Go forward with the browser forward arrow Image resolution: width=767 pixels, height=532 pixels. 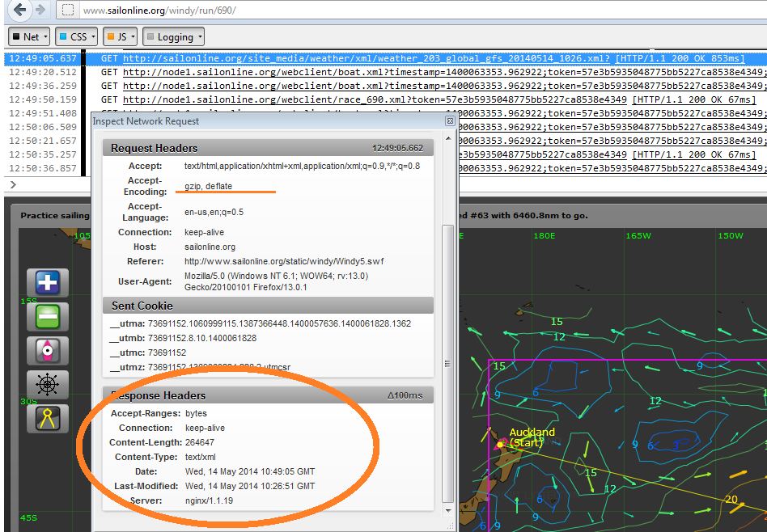pyautogui.click(x=40, y=9)
